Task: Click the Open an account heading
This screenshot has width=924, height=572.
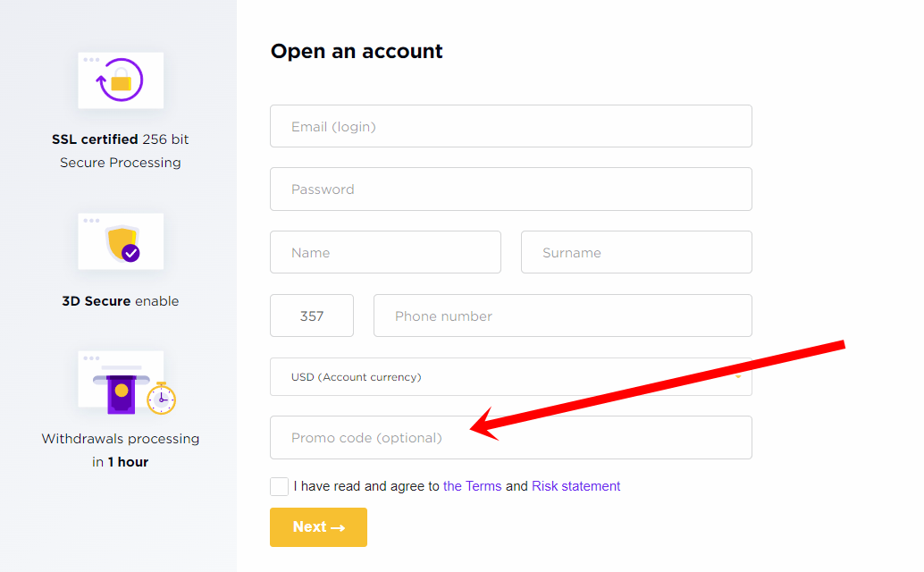Action: pyautogui.click(x=357, y=51)
